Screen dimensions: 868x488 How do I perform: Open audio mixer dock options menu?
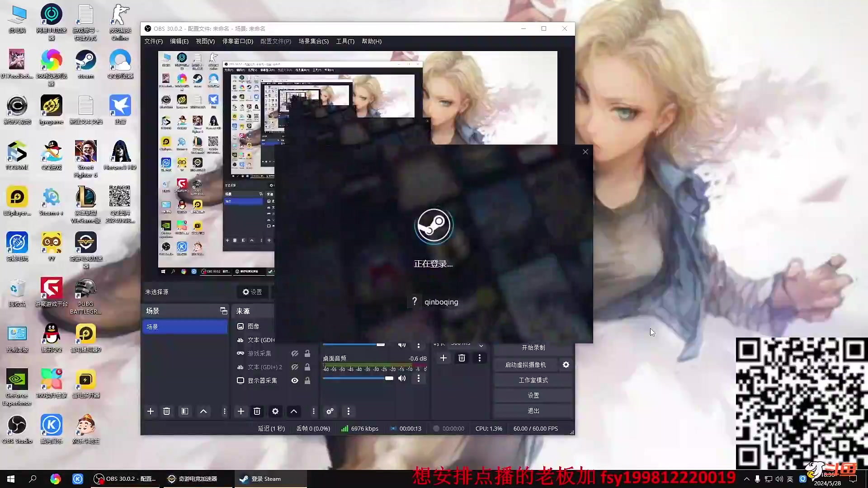coord(348,411)
